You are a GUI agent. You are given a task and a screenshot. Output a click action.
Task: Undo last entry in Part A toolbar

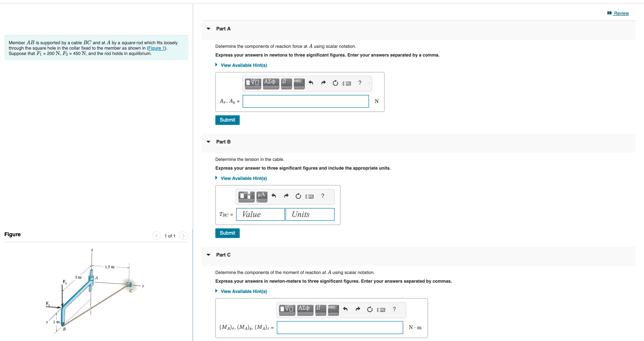(x=311, y=83)
